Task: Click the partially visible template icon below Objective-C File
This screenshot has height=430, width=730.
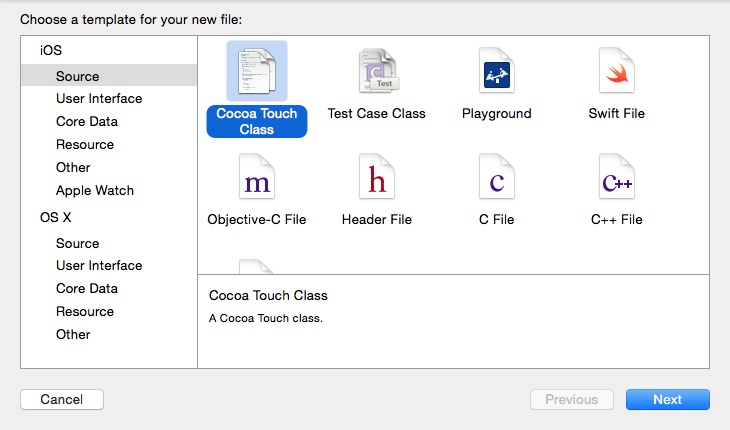Action: pos(257,266)
